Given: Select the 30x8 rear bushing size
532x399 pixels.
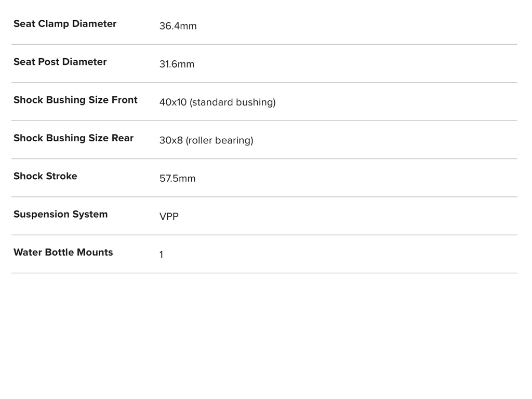Looking at the screenshot, I should 171,141.
